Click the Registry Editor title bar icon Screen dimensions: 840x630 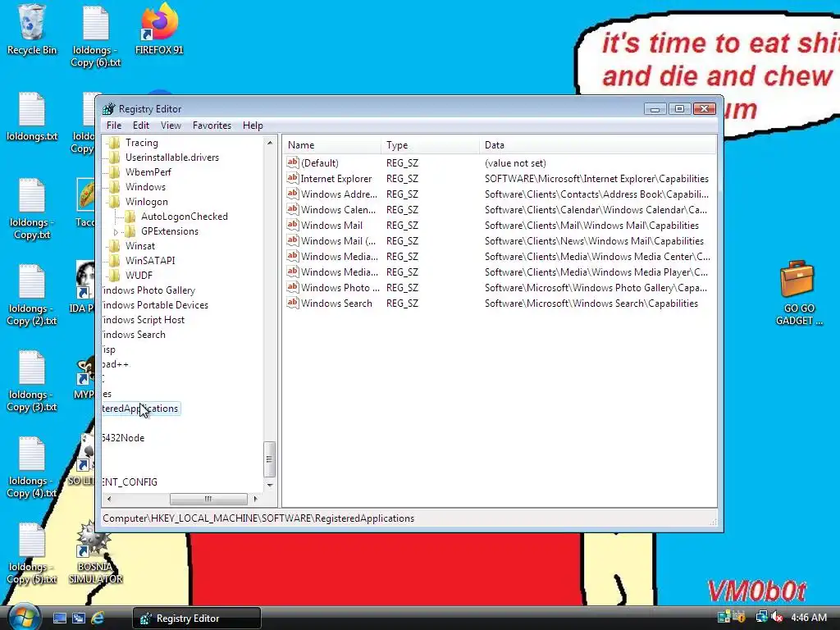(x=109, y=109)
